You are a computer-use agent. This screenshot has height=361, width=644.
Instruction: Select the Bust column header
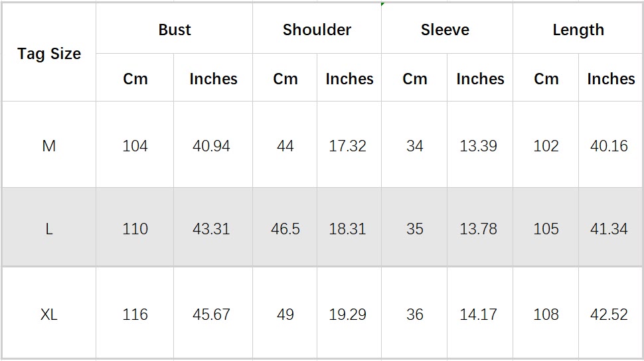coord(175,30)
